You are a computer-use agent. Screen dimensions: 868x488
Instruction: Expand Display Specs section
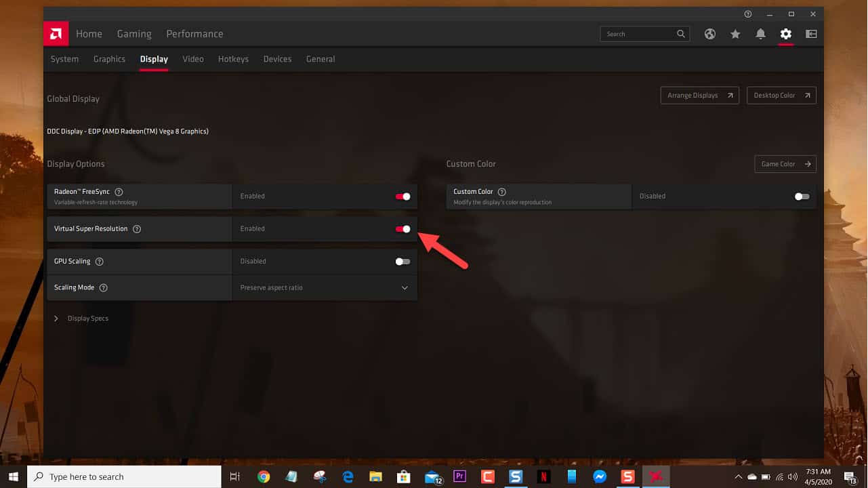(81, 319)
